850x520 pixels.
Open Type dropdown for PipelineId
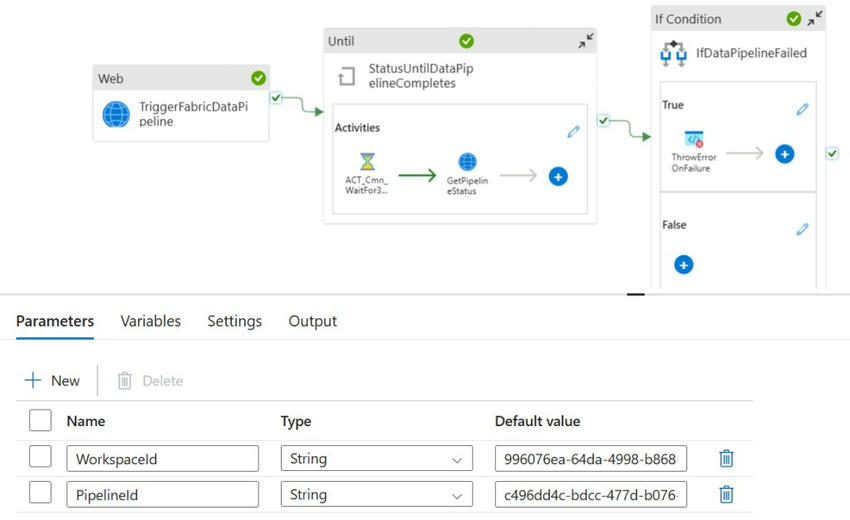tap(377, 494)
